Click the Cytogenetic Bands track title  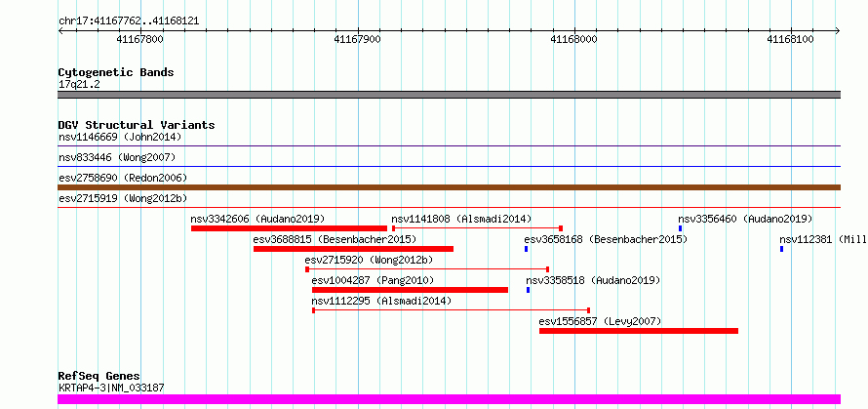[x=116, y=72]
